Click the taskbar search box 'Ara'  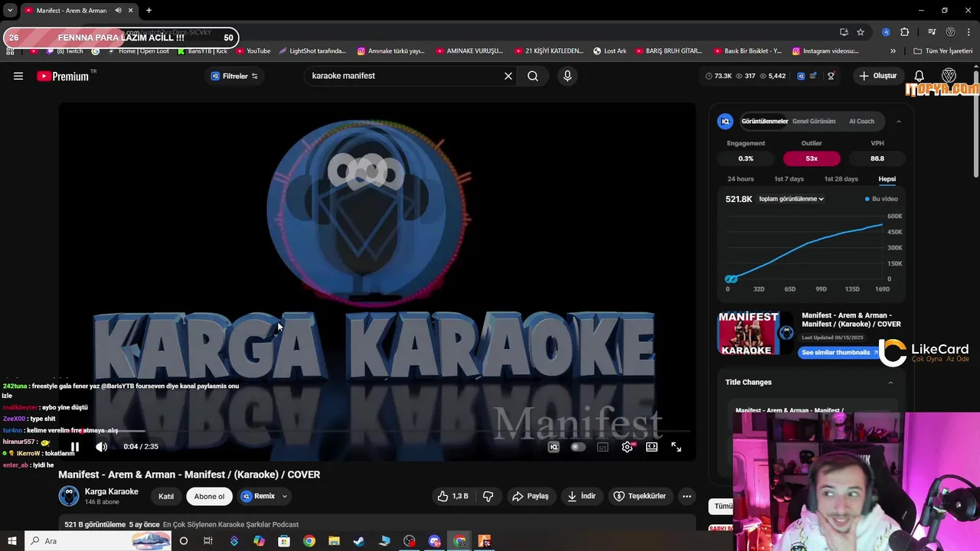98,541
